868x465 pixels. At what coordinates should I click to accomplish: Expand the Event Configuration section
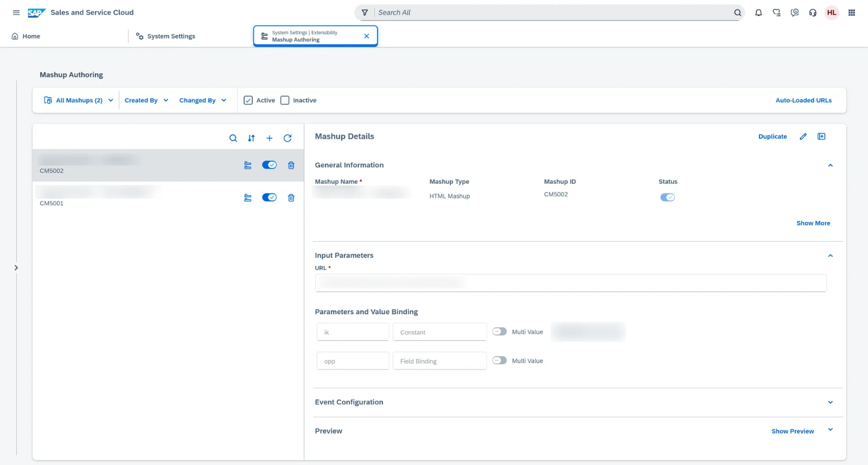pyautogui.click(x=831, y=402)
